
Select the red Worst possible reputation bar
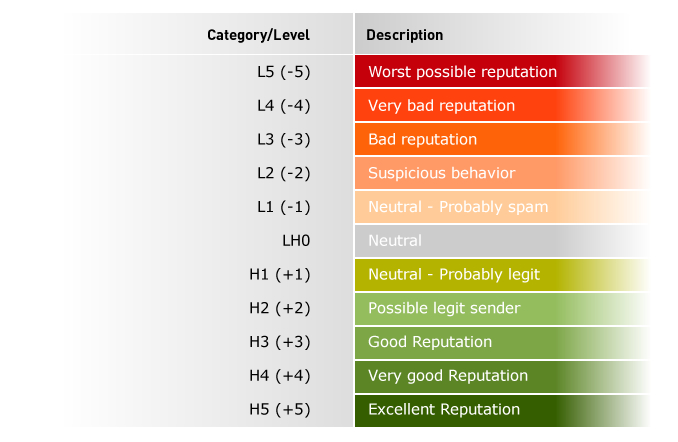click(502, 71)
